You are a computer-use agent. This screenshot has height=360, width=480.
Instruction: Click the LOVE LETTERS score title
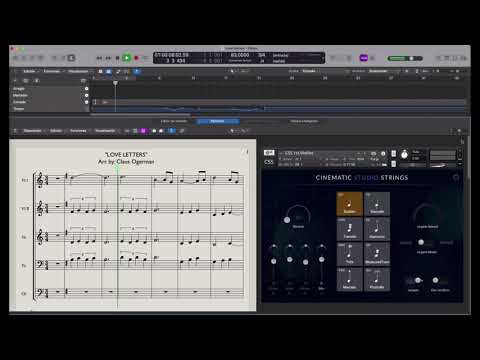click(x=126, y=154)
